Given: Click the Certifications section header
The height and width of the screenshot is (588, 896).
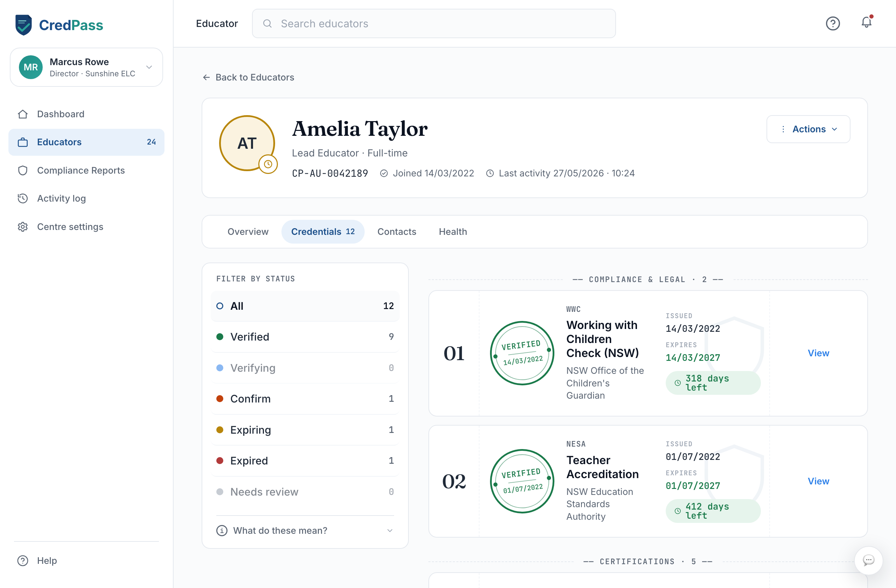Looking at the screenshot, I should [647, 561].
